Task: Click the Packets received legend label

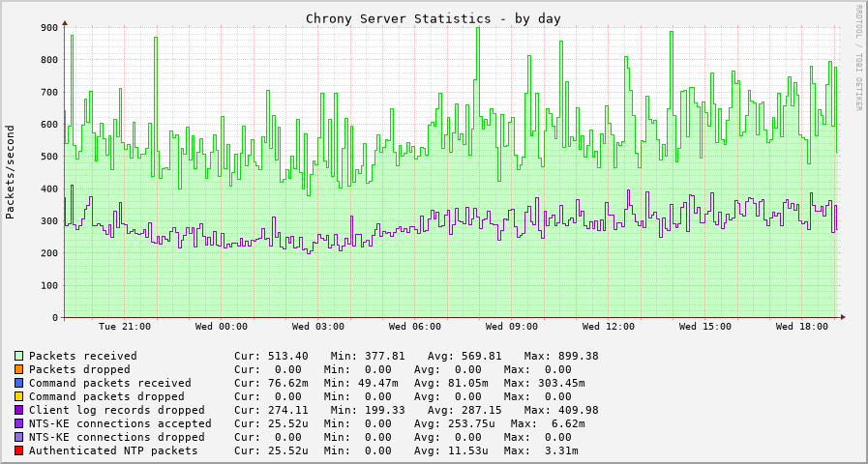Action: [83, 356]
